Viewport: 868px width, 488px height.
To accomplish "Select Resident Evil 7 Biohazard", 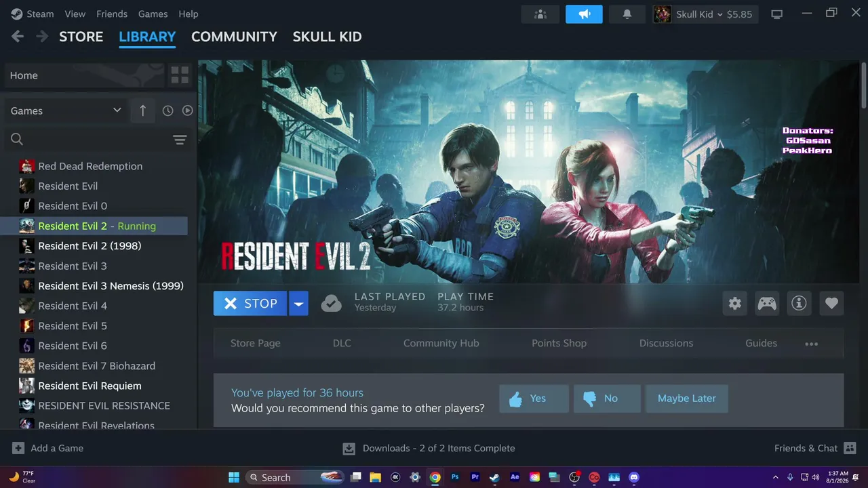I will pyautogui.click(x=94, y=366).
